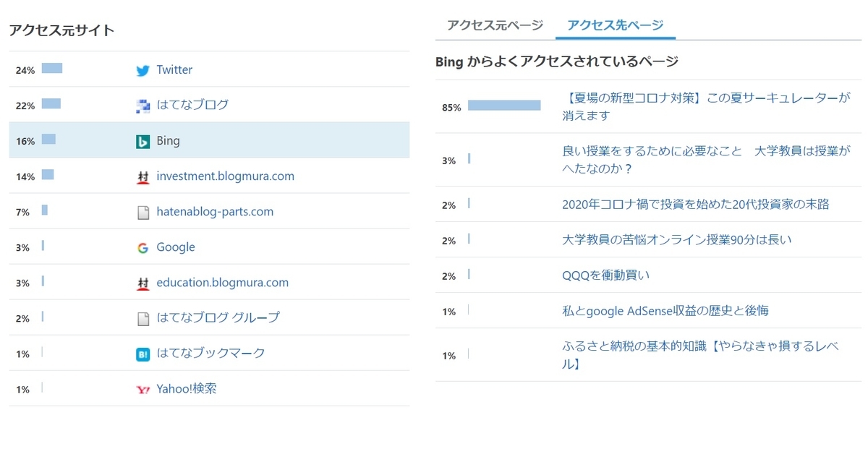Open the Twitter referrer link
Viewport: 868px width, 449px height.
click(x=174, y=70)
